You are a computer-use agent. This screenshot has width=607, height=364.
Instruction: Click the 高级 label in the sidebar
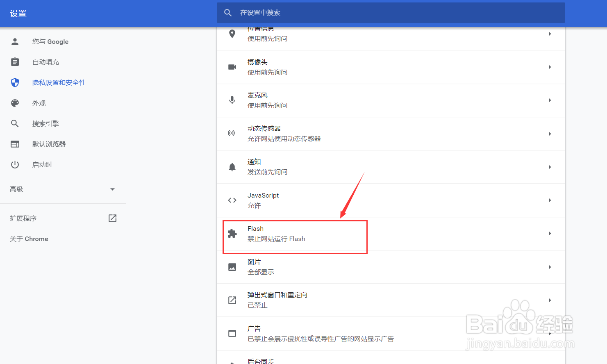coord(16,189)
